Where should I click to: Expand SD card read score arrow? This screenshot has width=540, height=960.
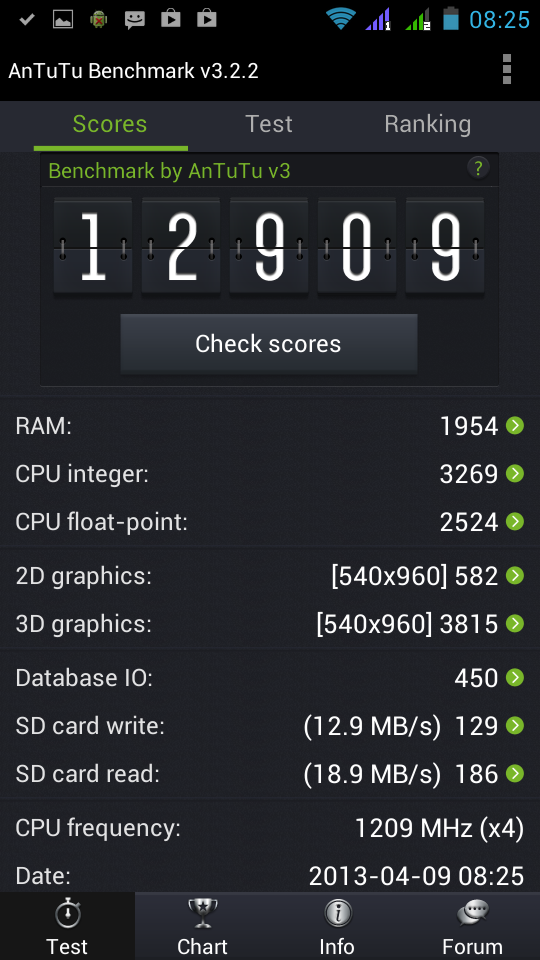pos(515,774)
